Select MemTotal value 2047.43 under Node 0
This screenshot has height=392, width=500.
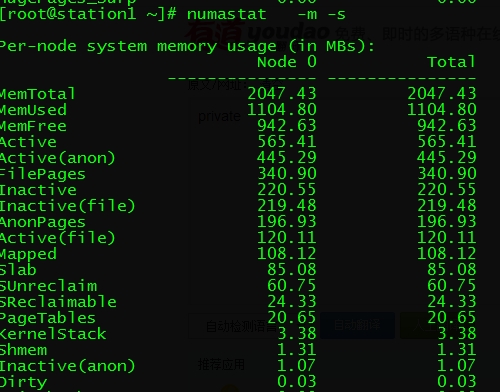[x=282, y=94]
